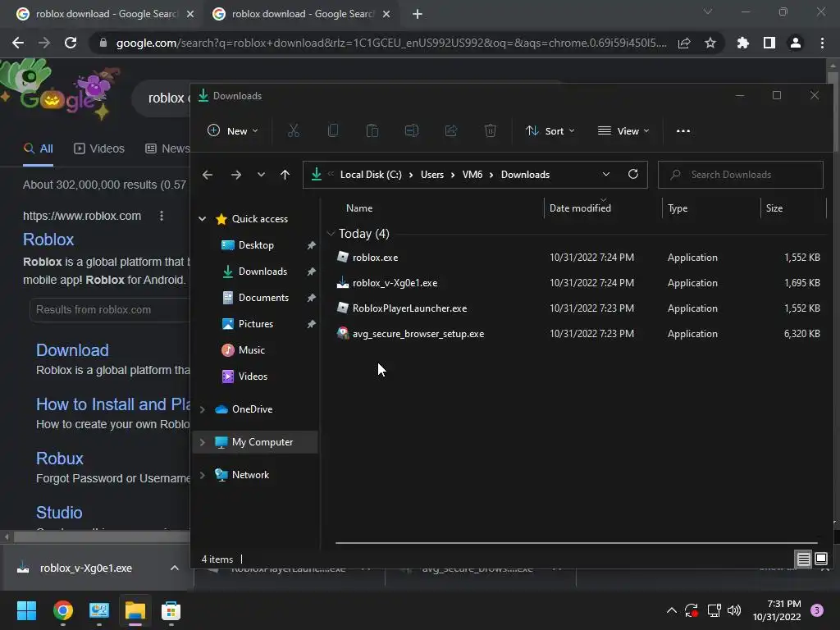Screen dimensions: 840x630
Task: Click the Share icon in Explorer toolbar
Action: tap(451, 130)
